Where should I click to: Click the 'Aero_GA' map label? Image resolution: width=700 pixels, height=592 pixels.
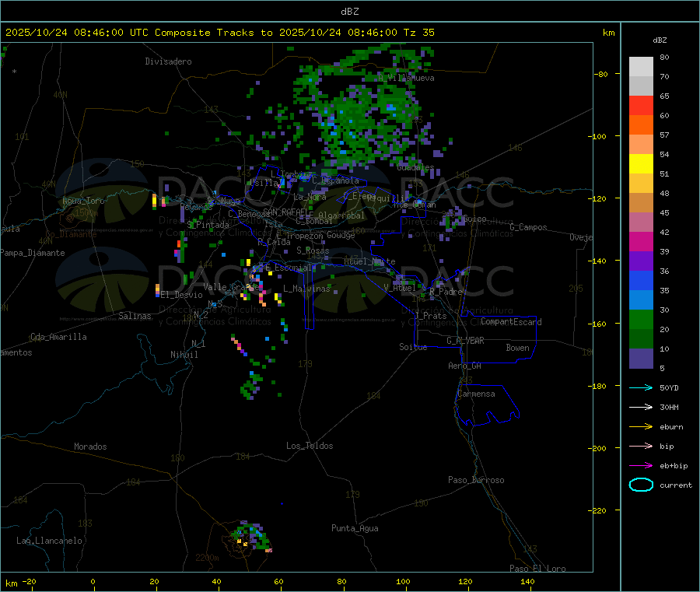tap(465, 366)
